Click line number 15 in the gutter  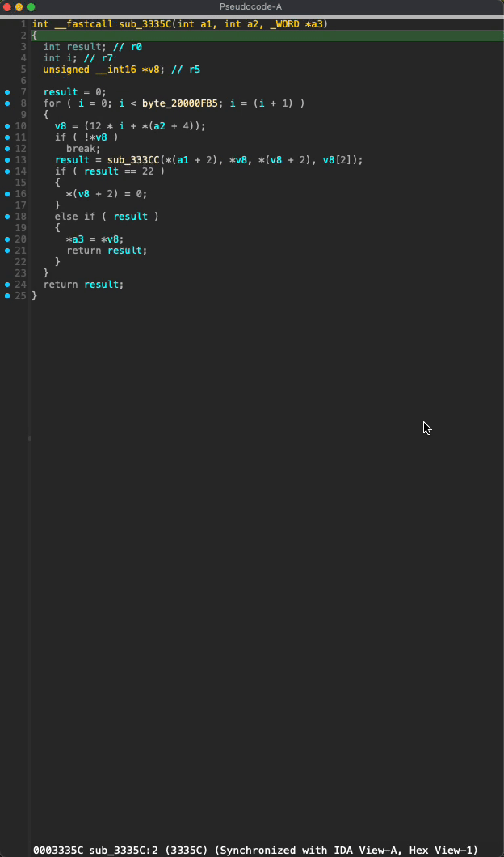[x=21, y=183]
